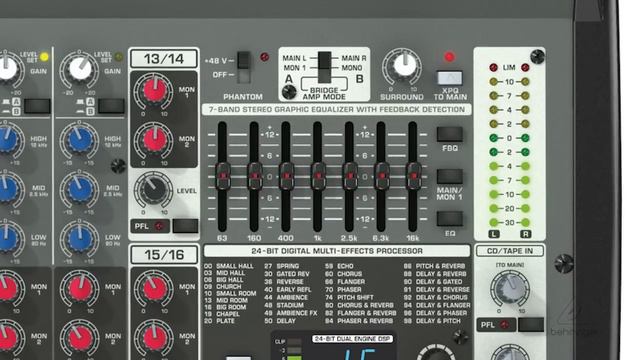The height and width of the screenshot is (360, 640).
Task: Click the 13/14 channel label
Action: pyautogui.click(x=164, y=59)
